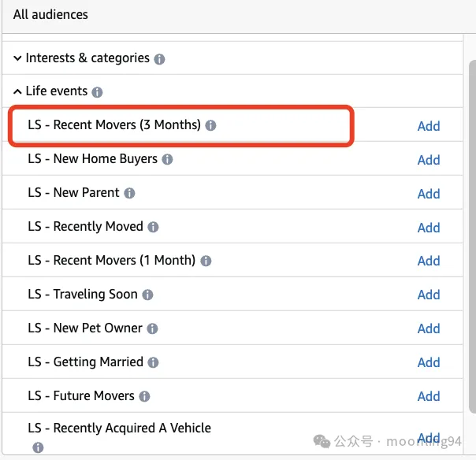Add the New Home Buyers audience
The image size is (476, 460).
coord(429,160)
